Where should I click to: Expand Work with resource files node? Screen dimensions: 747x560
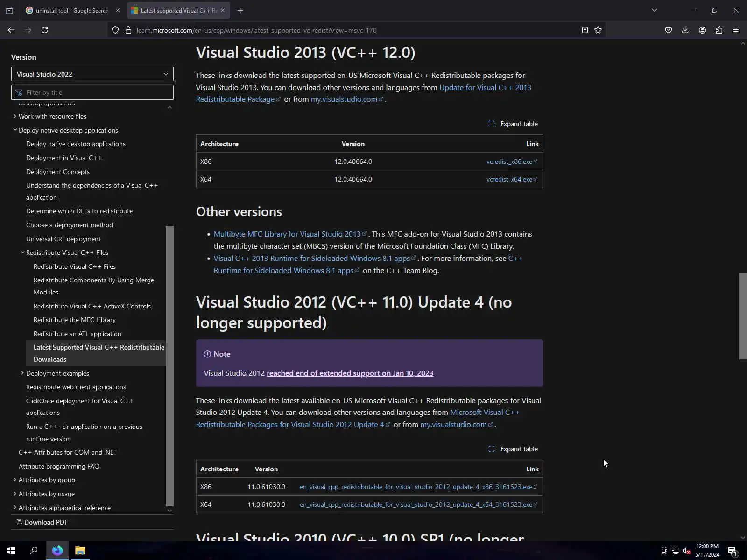pos(15,116)
